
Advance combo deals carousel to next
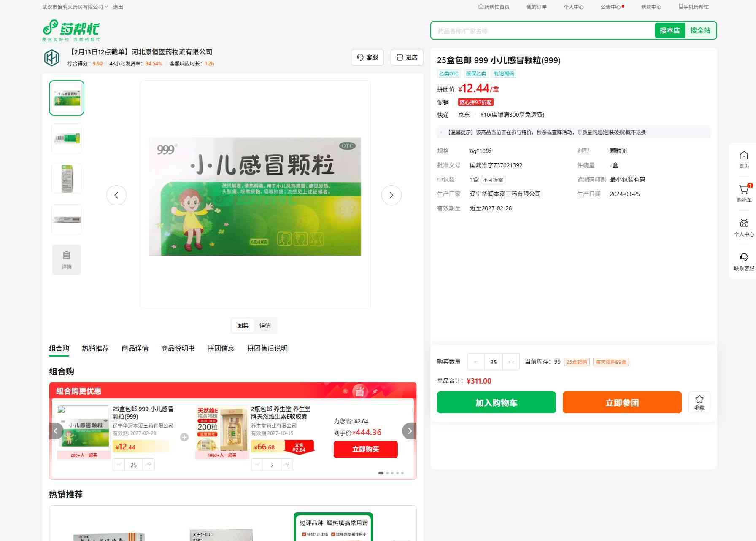[x=409, y=431]
